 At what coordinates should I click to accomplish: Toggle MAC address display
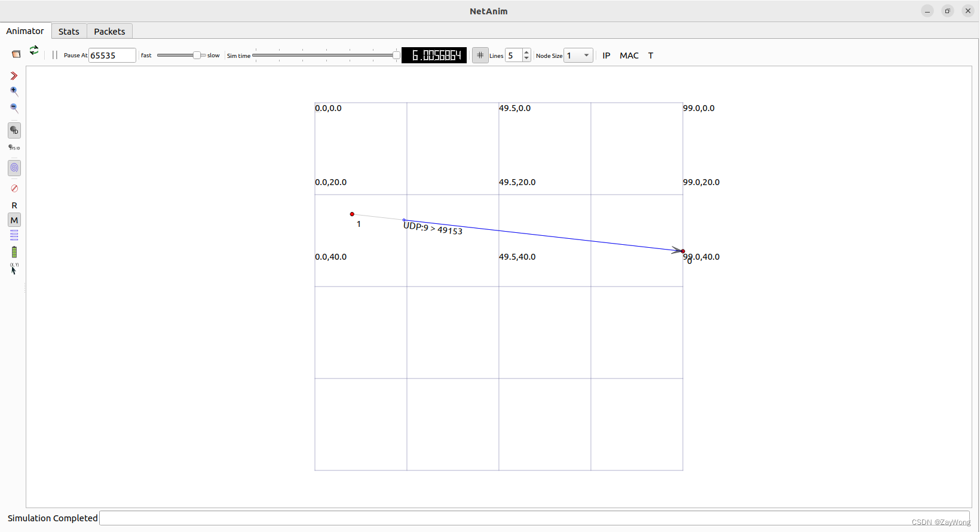pyautogui.click(x=629, y=56)
